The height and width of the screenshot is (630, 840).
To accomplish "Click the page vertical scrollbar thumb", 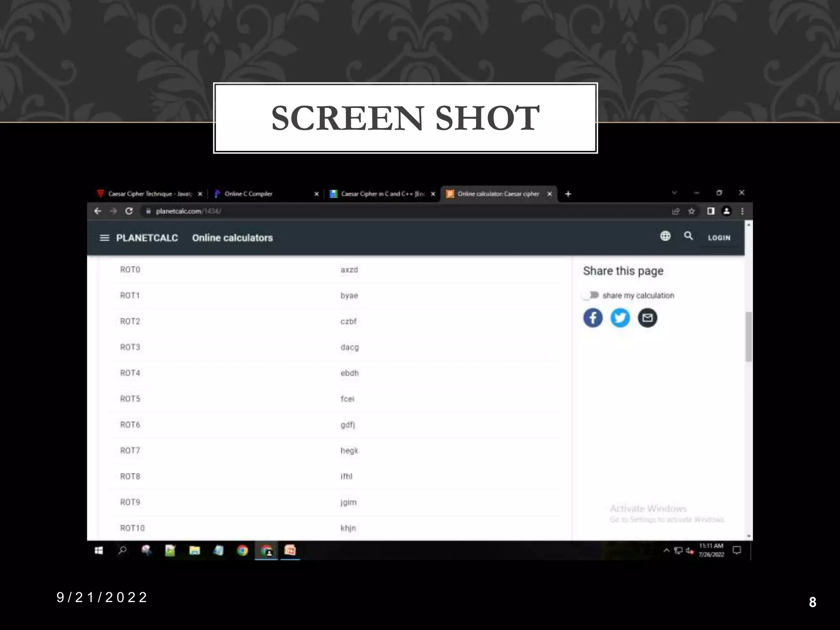I will tap(749, 336).
